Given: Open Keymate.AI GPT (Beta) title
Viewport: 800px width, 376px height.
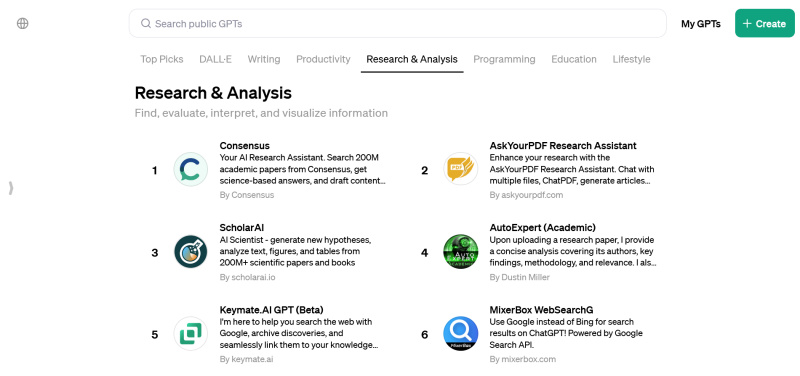Looking at the screenshot, I should 271,310.
